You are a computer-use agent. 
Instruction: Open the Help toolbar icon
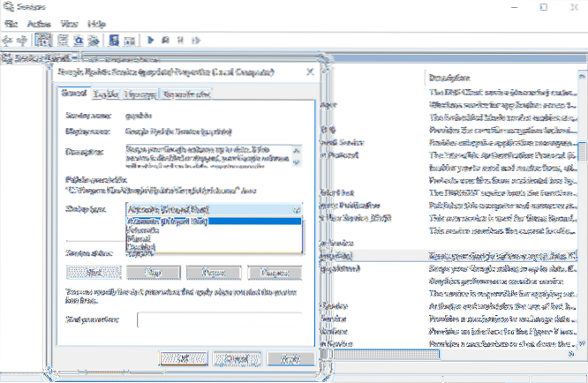click(x=114, y=40)
